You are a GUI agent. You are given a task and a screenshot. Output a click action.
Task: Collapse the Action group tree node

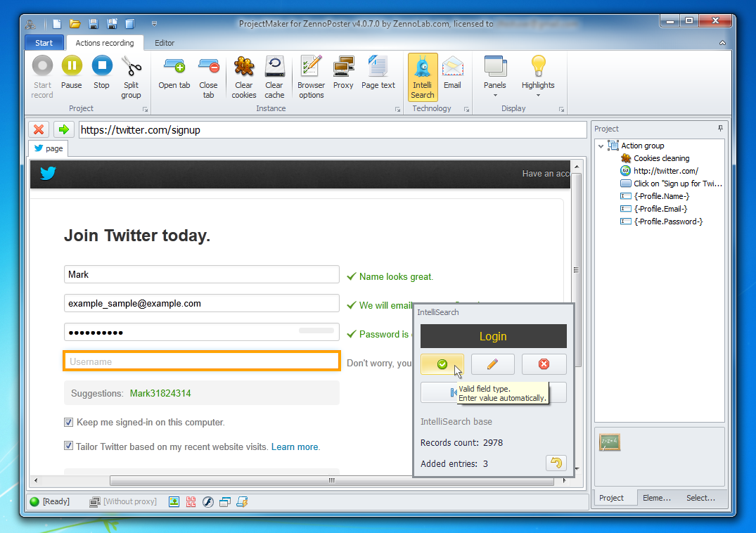click(x=601, y=146)
